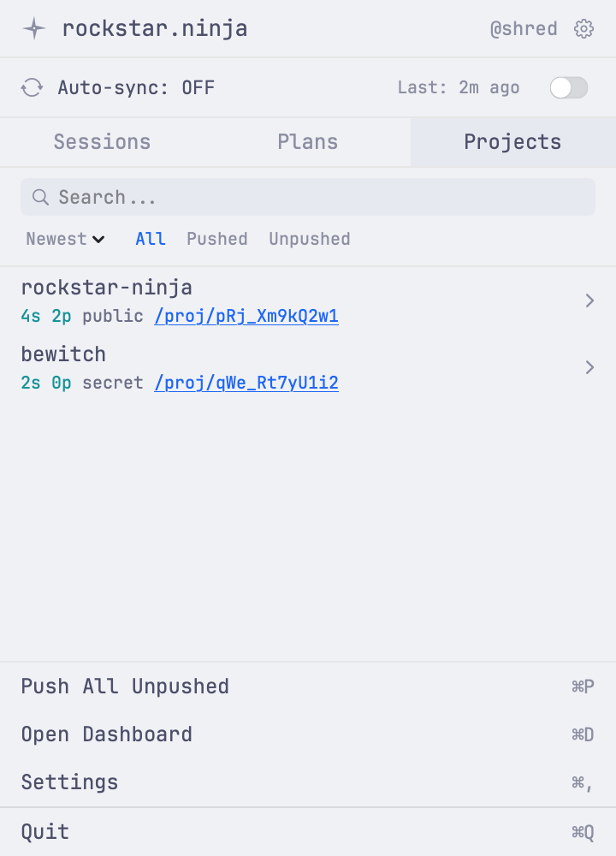
Task: Open Settings from the bottom menu
Action: (69, 782)
